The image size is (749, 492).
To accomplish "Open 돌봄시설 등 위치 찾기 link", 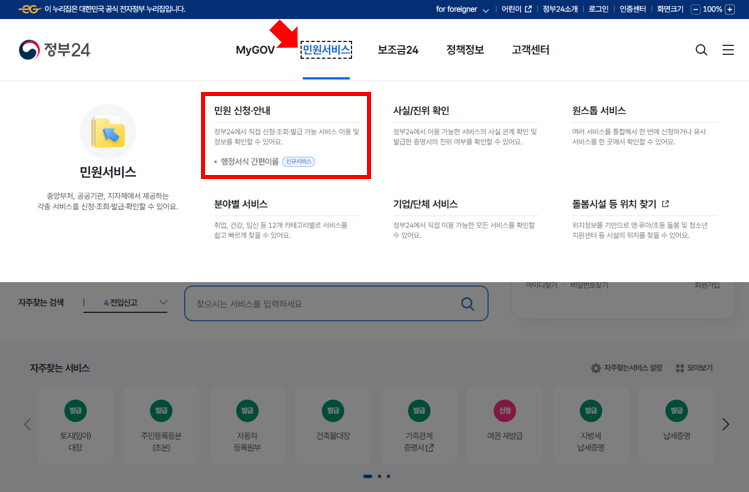I will click(x=614, y=204).
